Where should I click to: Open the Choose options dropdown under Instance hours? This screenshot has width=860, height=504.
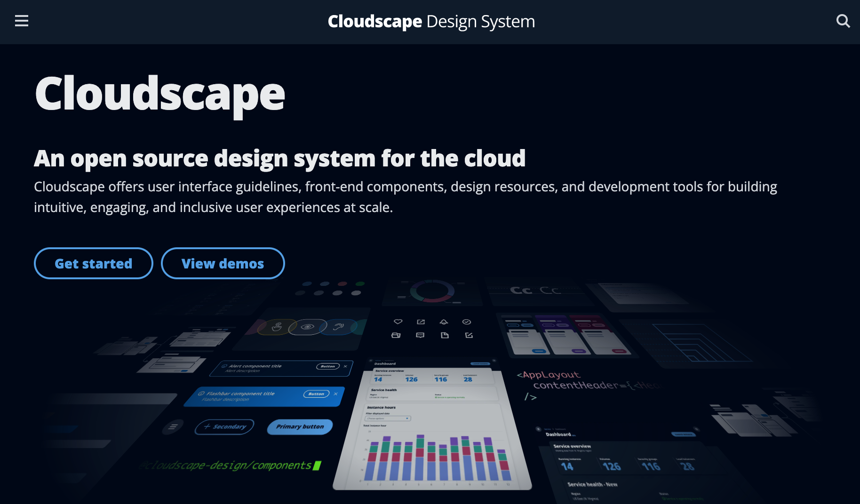(x=388, y=418)
